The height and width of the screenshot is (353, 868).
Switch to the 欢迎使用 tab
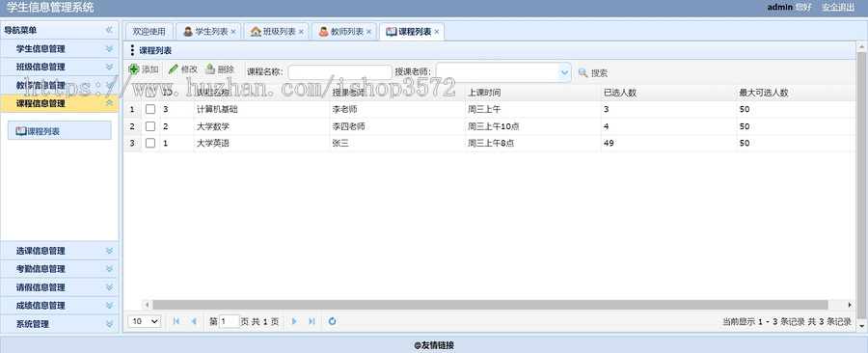[x=149, y=32]
